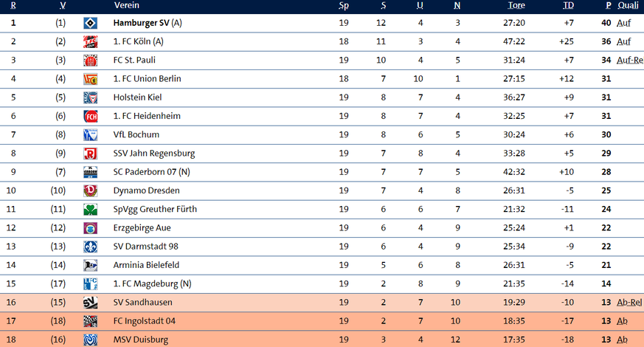Click the Holstein Kiel logo icon

point(91,97)
